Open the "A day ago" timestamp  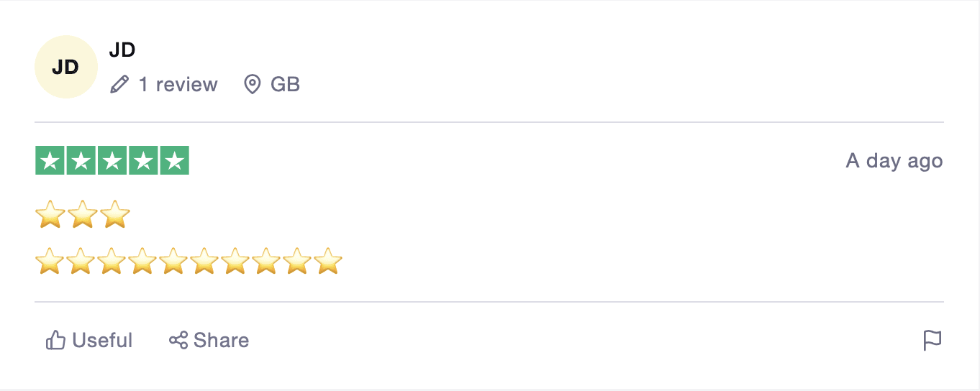pos(894,160)
